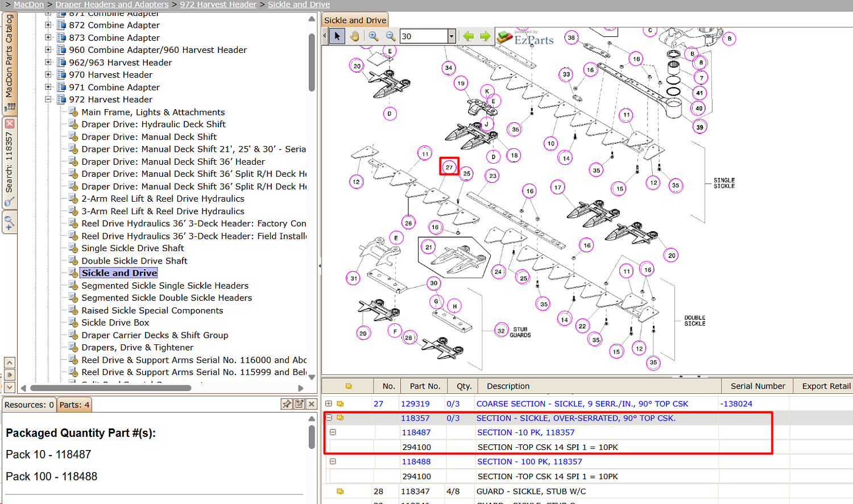Open Draper Headers and Adapters breadcrumb link
The width and height of the screenshot is (853, 504).
click(112, 5)
